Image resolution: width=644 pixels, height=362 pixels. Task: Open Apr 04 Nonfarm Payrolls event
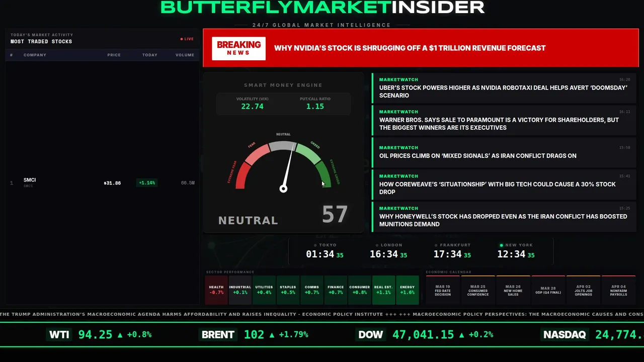(x=619, y=290)
